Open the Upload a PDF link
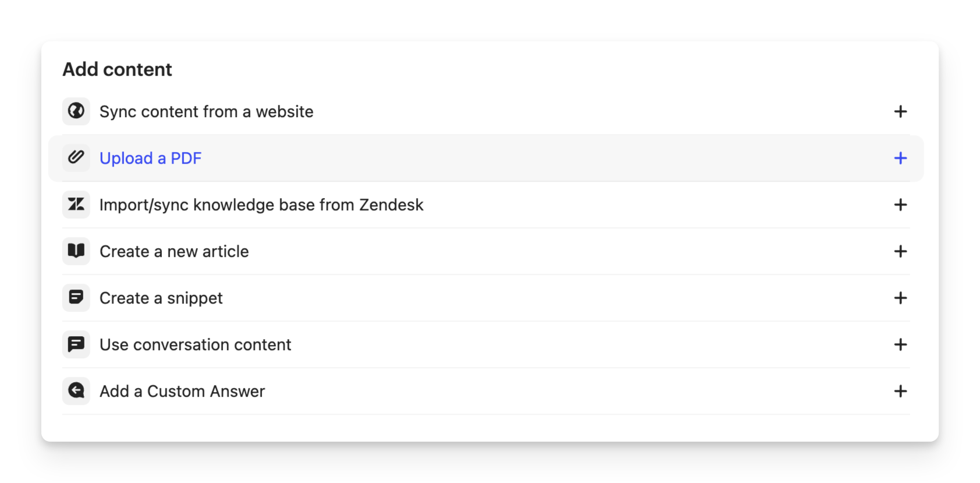The width and height of the screenshot is (980, 483). pos(150,158)
